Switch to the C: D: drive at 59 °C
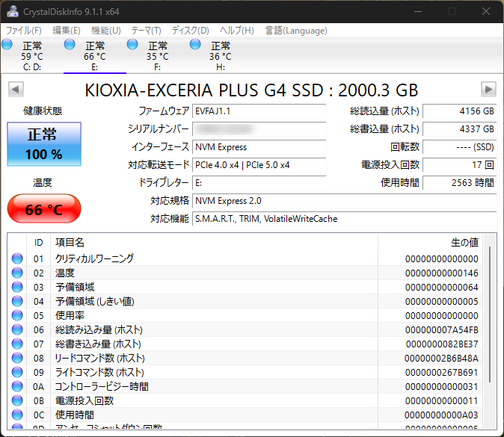The height and width of the screenshot is (437, 504). (32, 55)
